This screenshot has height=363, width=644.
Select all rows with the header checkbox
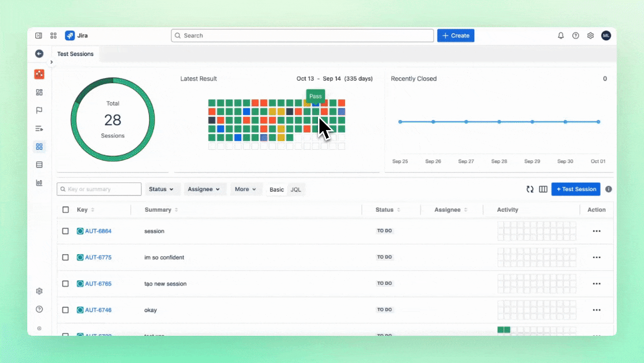tap(65, 210)
